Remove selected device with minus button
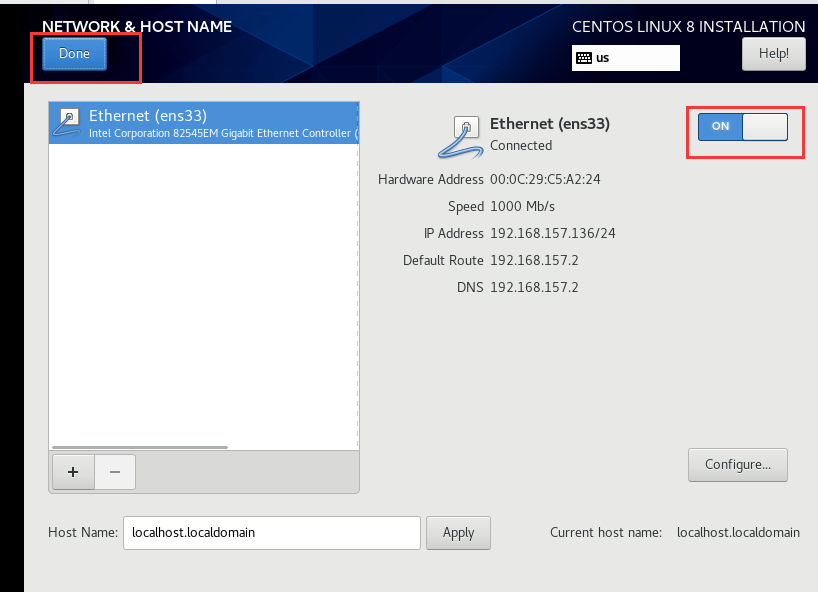Viewport: 818px width, 592px height. (115, 472)
